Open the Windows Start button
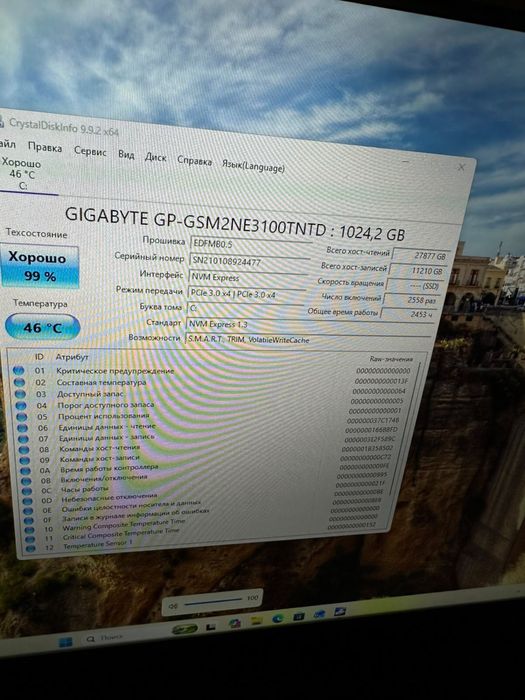The height and width of the screenshot is (700, 525). point(65,642)
